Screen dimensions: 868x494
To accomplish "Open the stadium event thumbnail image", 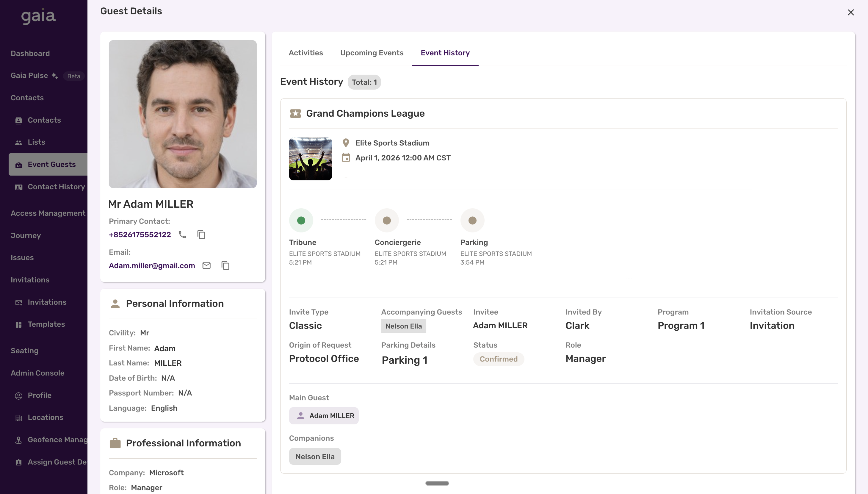I will pyautogui.click(x=310, y=158).
